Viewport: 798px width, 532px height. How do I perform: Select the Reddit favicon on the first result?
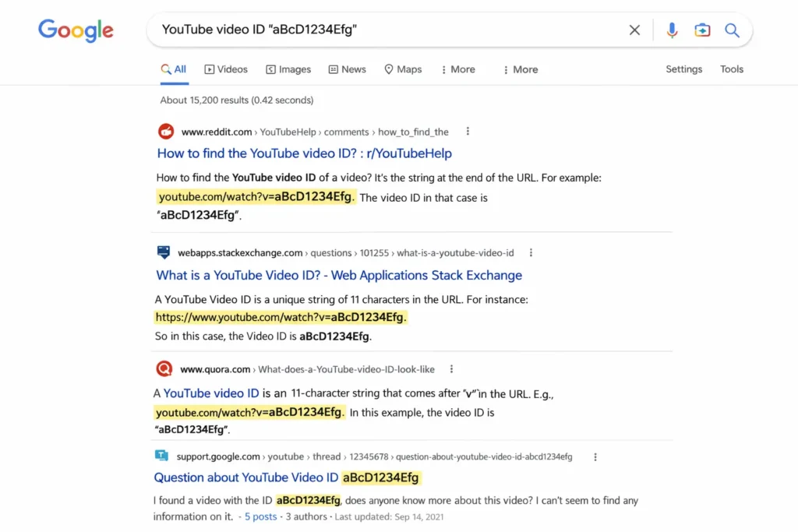(x=164, y=132)
